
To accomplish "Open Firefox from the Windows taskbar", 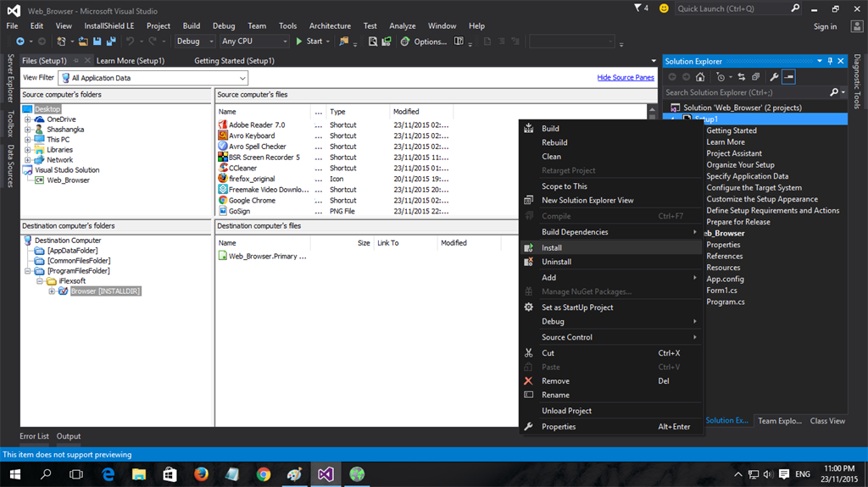I will pyautogui.click(x=201, y=474).
